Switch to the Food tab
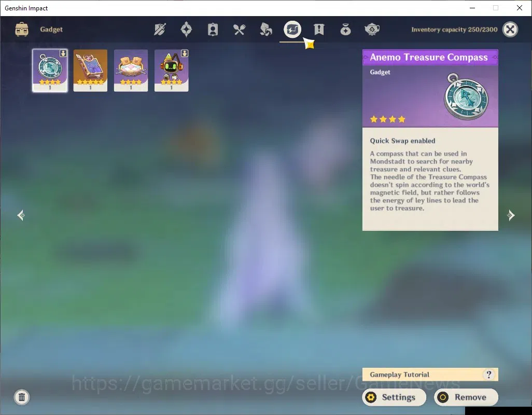This screenshot has width=532, height=415. point(239,30)
